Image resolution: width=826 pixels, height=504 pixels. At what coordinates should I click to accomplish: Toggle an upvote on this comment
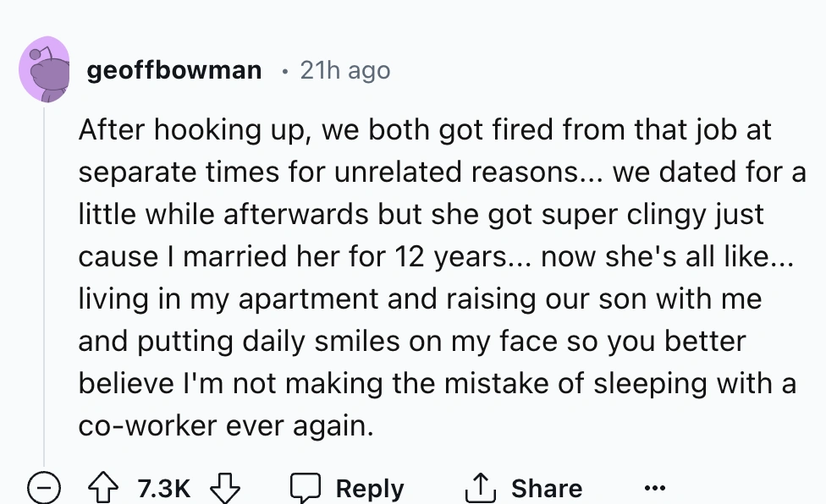coord(103,487)
